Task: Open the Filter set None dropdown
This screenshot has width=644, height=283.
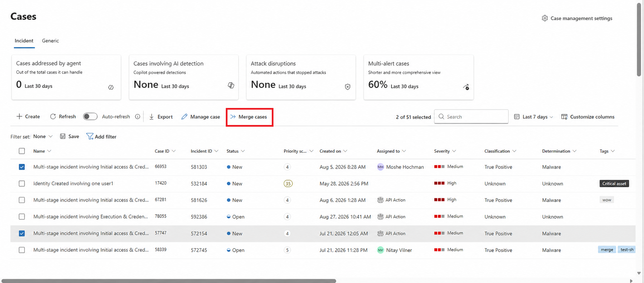Action: click(43, 136)
